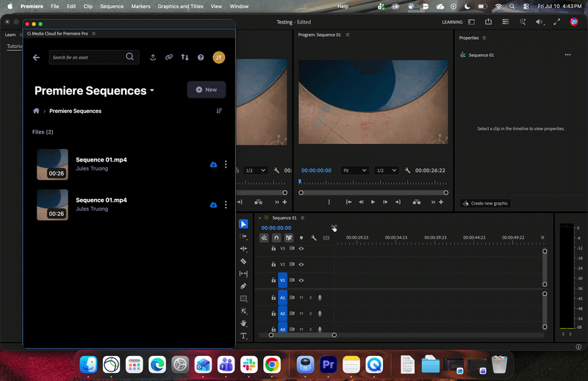Mute audio track A1
This screenshot has height=381, width=588.
301,298
